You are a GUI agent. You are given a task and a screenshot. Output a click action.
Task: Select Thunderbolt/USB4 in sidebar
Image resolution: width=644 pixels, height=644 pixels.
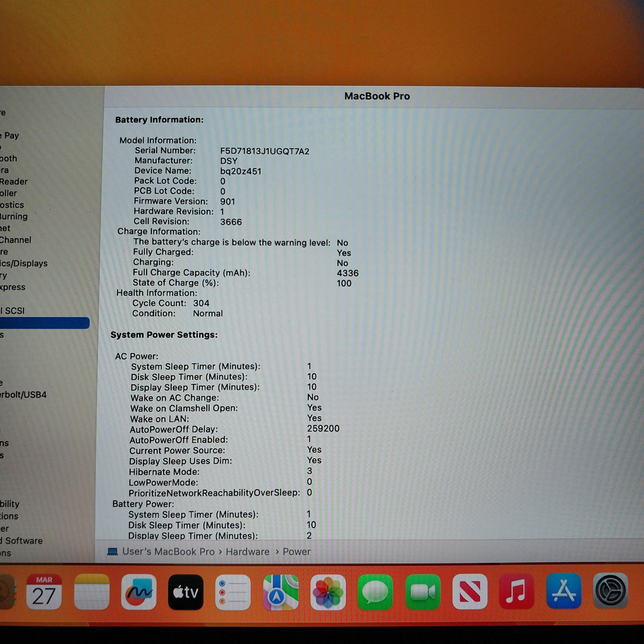[23, 395]
